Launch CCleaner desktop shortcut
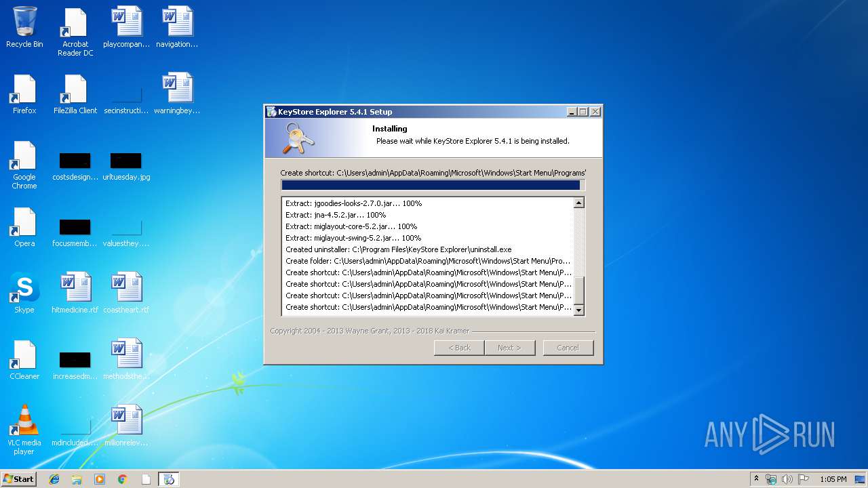The image size is (868, 488). coord(24,359)
